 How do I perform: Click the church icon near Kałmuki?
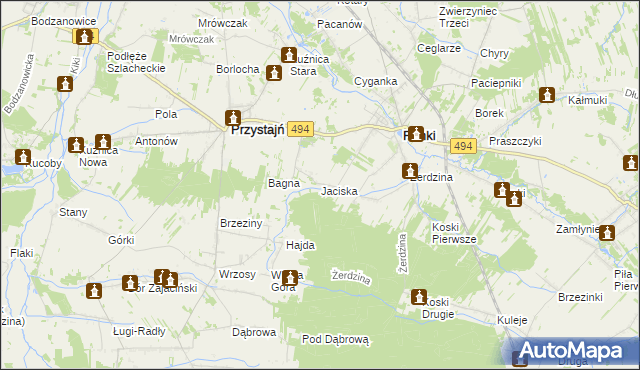(x=547, y=95)
